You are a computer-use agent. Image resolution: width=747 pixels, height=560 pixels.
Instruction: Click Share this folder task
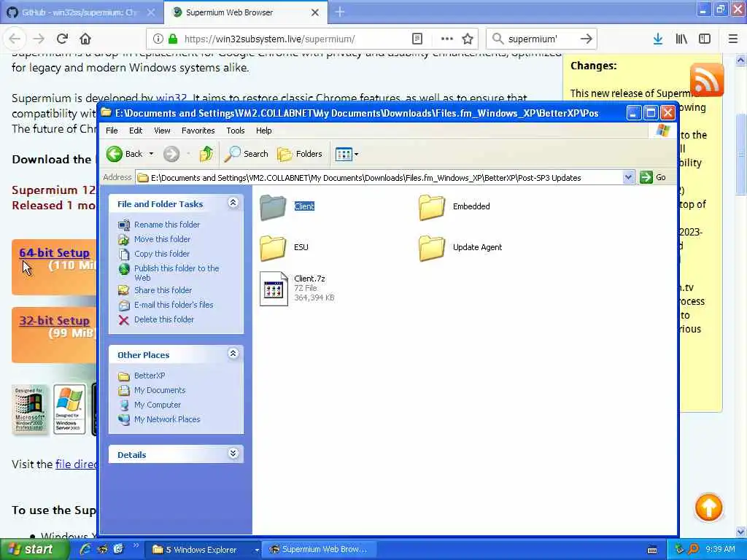click(155, 290)
